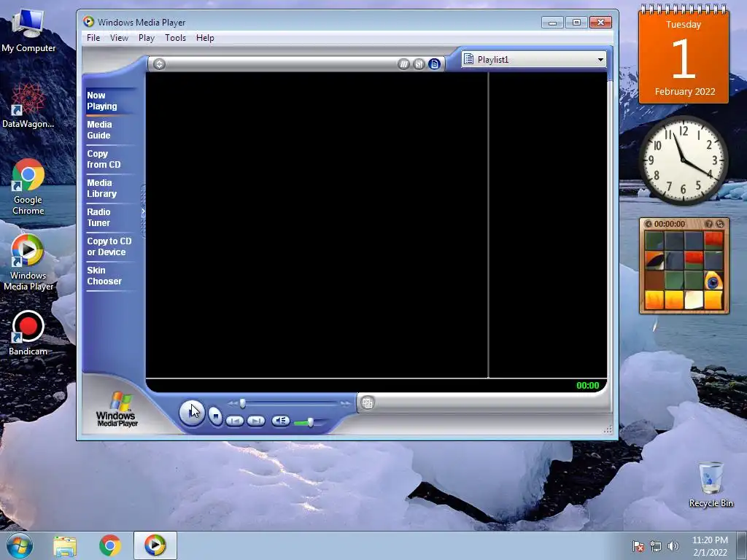Open the Windows Start menu
The width and height of the screenshot is (747, 560).
point(19,545)
